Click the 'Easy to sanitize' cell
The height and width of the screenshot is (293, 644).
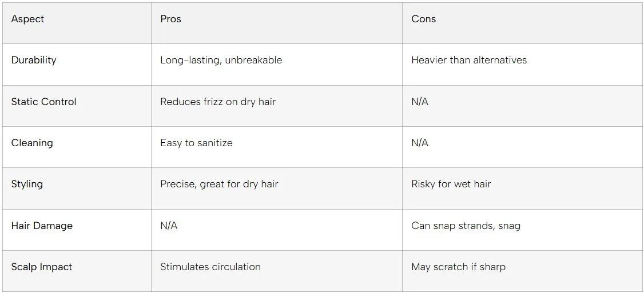pyautogui.click(x=196, y=143)
